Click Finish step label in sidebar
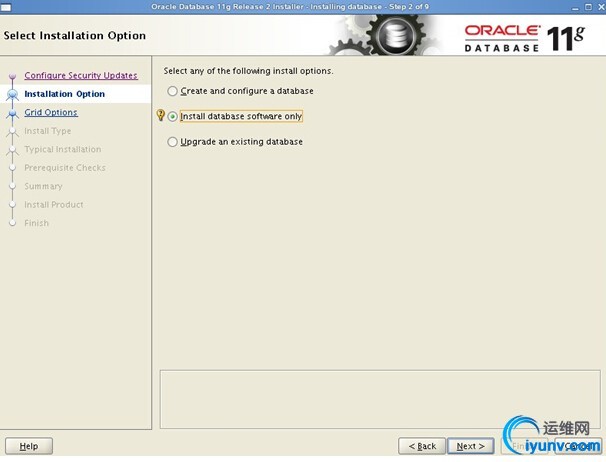606x462 pixels. coord(36,223)
